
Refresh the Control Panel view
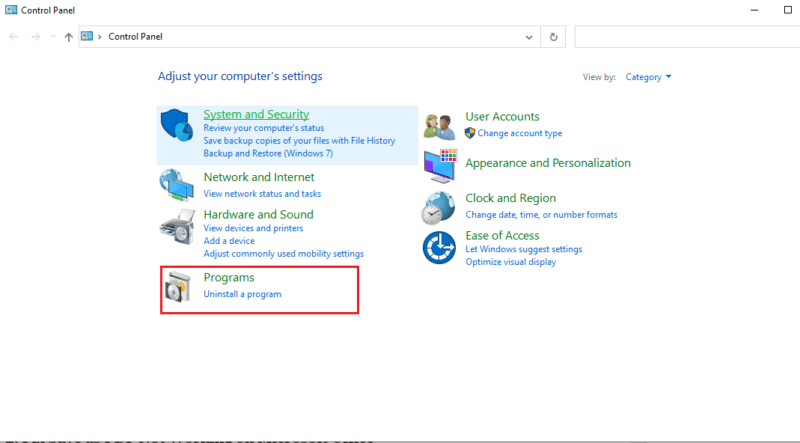pos(553,37)
